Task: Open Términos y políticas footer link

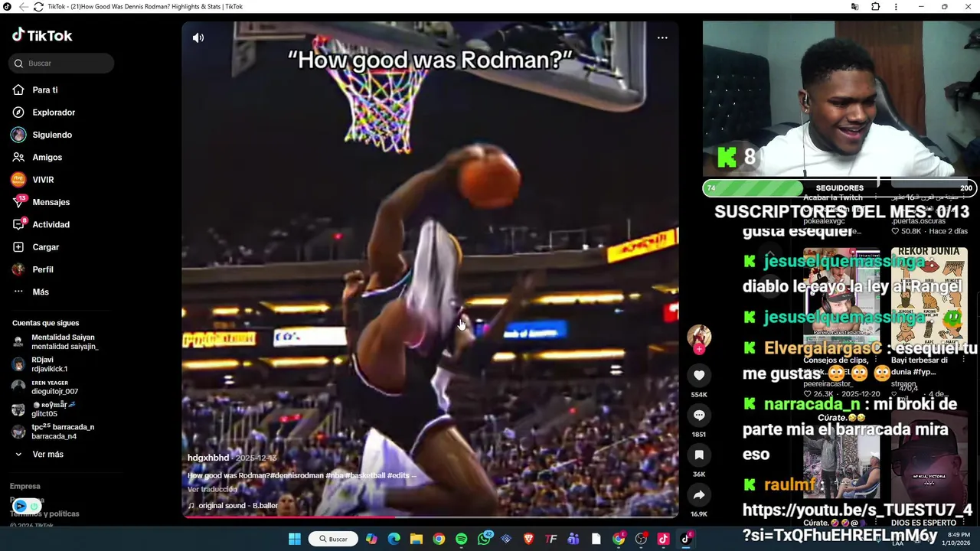Action: click(x=44, y=514)
